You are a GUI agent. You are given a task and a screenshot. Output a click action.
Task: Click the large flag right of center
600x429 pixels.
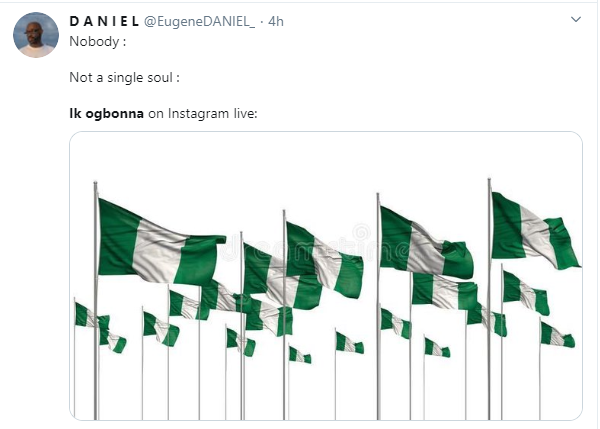point(425,245)
